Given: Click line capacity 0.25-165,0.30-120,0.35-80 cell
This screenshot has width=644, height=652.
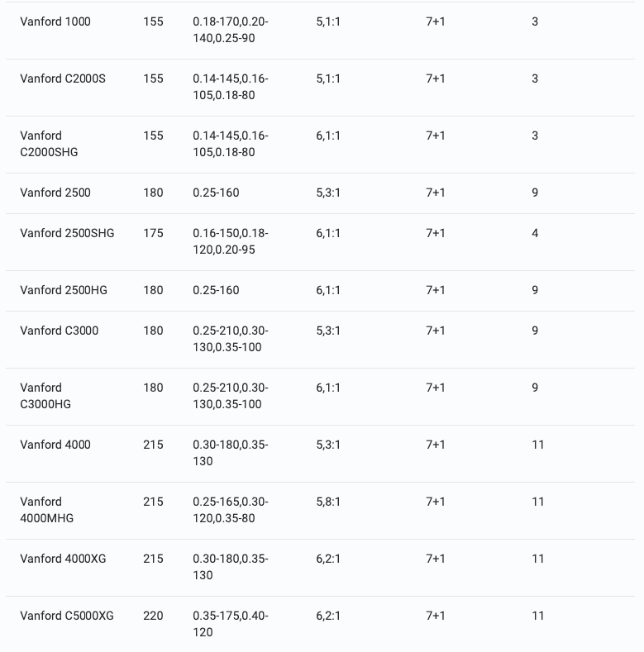Looking at the screenshot, I should point(231,510).
